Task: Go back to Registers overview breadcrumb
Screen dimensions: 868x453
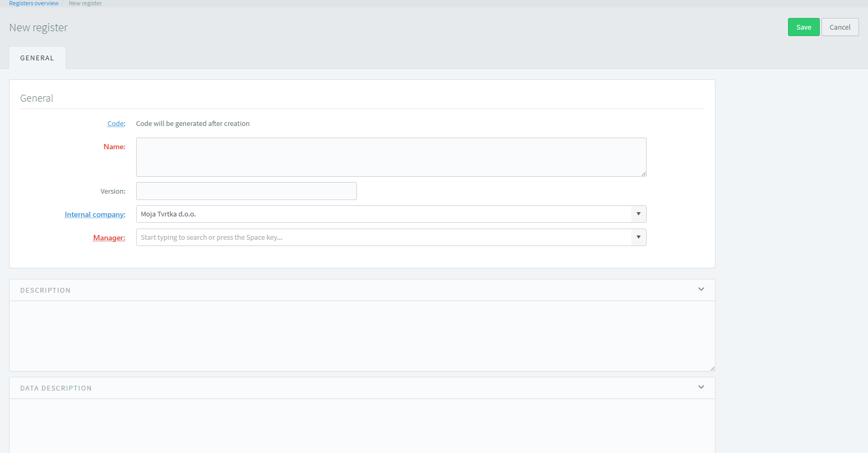Action: [34, 3]
